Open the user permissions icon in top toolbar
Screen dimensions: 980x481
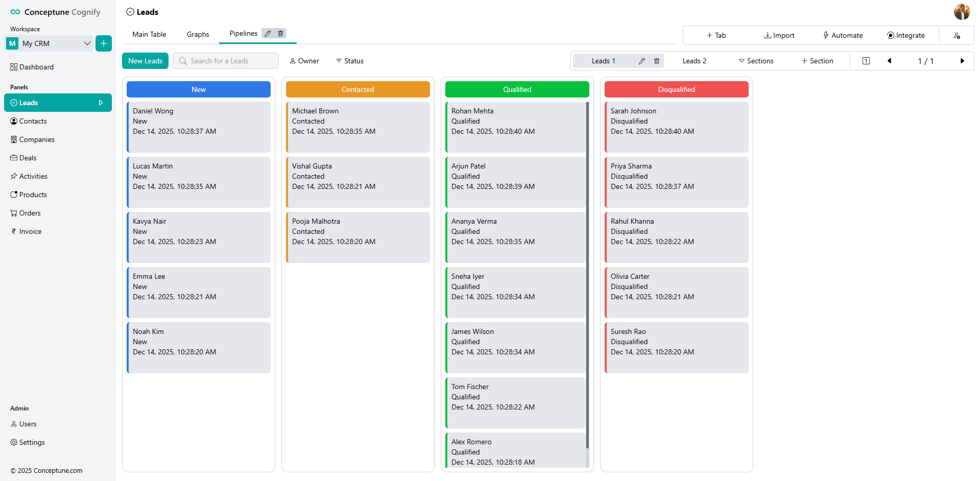[x=957, y=36]
